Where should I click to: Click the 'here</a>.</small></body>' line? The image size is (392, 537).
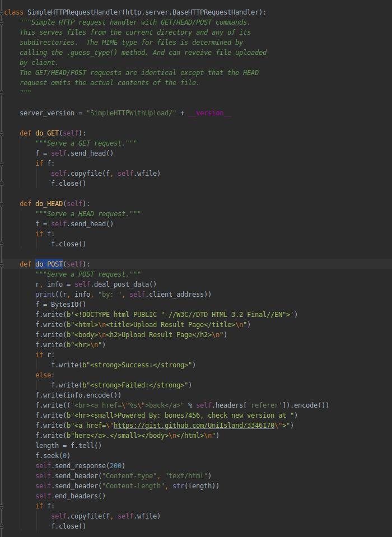point(127,436)
